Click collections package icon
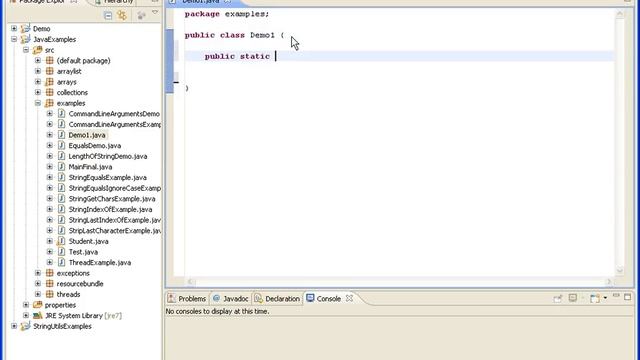This screenshot has width=640, height=360. [x=50, y=92]
